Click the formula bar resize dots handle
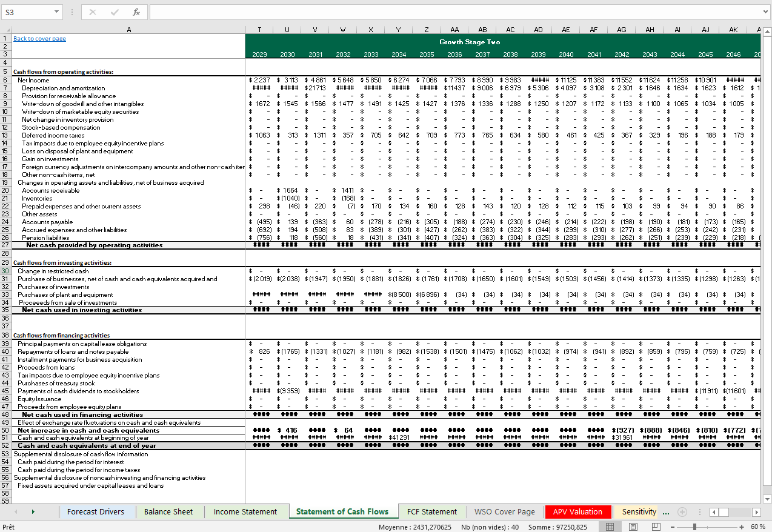Screen dimensions: 772x532 [x=72, y=12]
